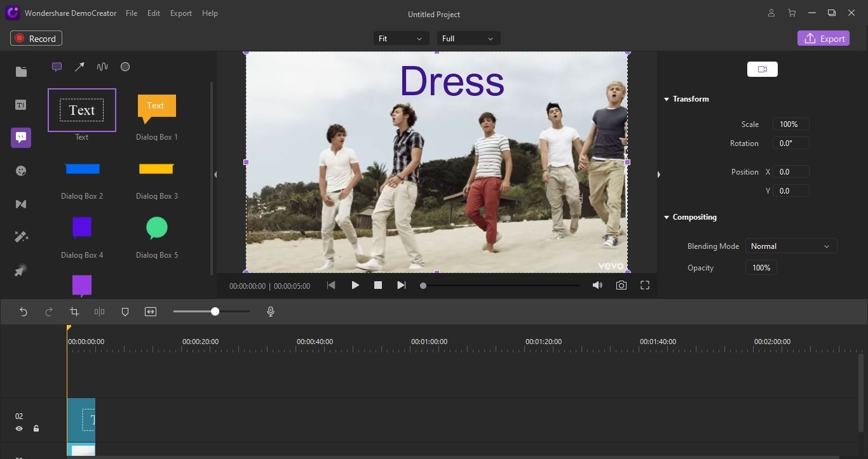Viewport: 868px width, 459px height.
Task: Toggle visibility of track 02
Action: point(19,429)
